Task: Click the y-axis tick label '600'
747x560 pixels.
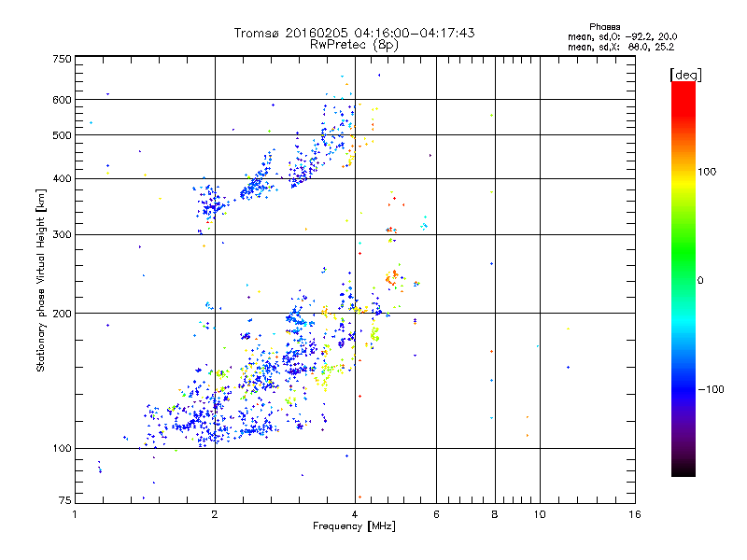Action: (63, 100)
